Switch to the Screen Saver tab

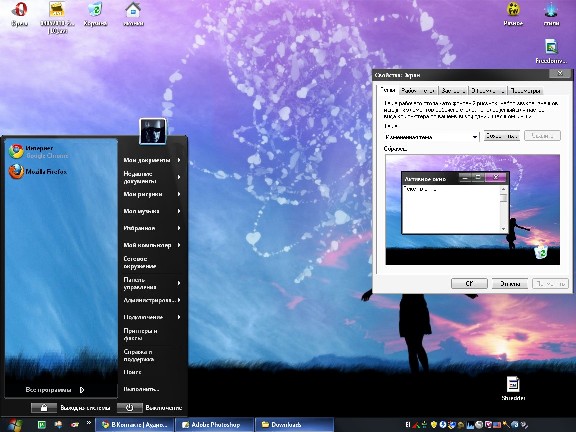point(453,91)
